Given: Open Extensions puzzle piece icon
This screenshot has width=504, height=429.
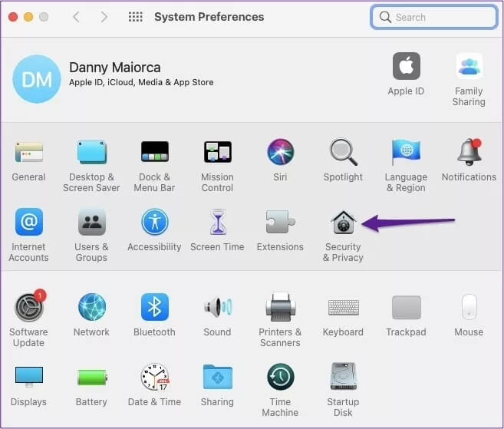Looking at the screenshot, I should [x=280, y=222].
